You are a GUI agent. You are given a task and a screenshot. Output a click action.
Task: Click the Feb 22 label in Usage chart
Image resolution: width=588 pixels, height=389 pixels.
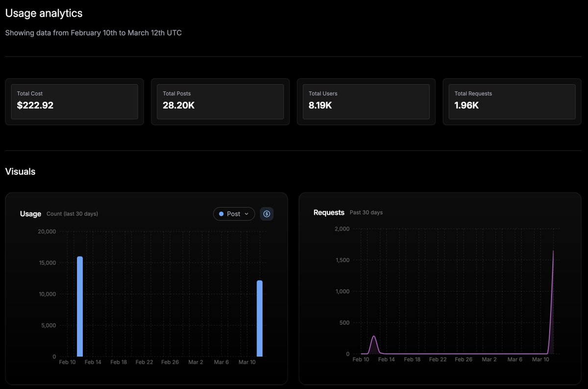(144, 362)
